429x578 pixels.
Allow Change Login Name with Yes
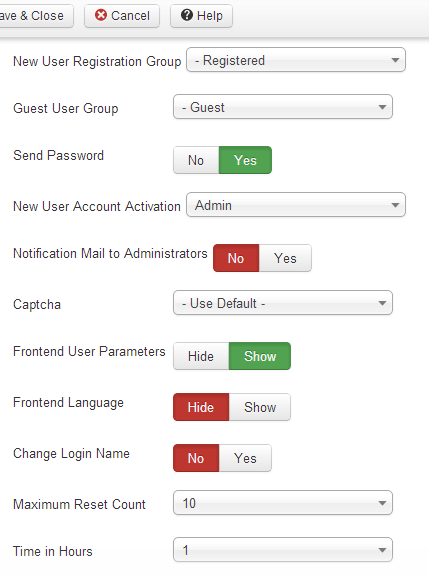coord(245,458)
